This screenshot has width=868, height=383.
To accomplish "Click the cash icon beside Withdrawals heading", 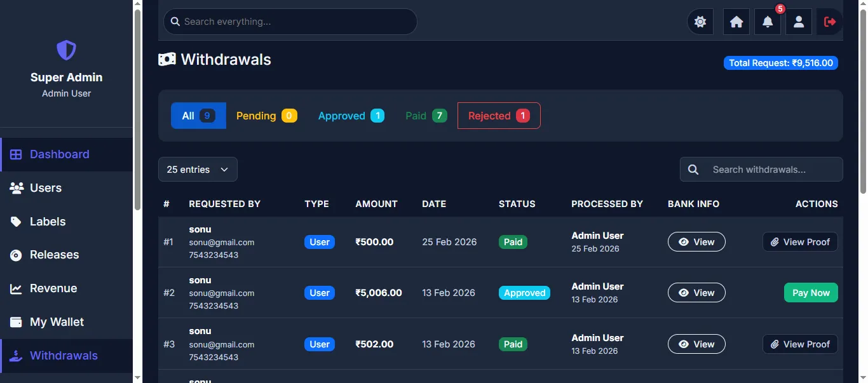I will [166, 60].
